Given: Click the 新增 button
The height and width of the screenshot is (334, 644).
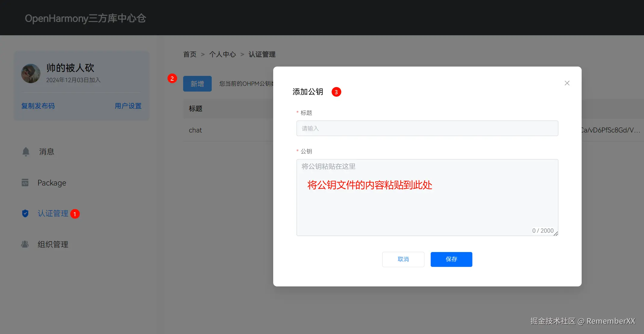Looking at the screenshot, I should [x=197, y=84].
